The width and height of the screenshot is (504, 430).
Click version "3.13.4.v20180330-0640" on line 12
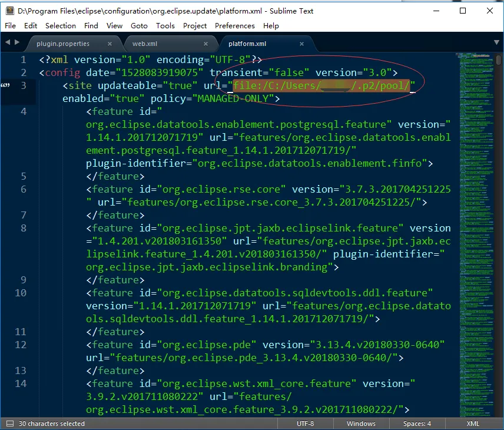point(377,345)
